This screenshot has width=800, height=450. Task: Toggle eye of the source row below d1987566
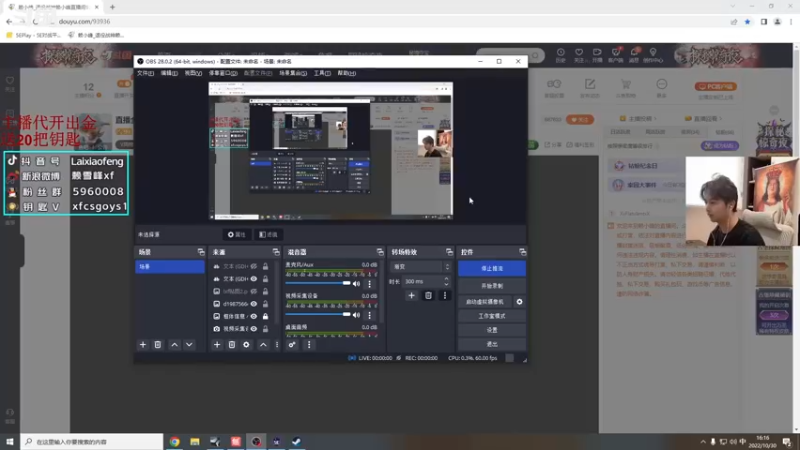254,316
